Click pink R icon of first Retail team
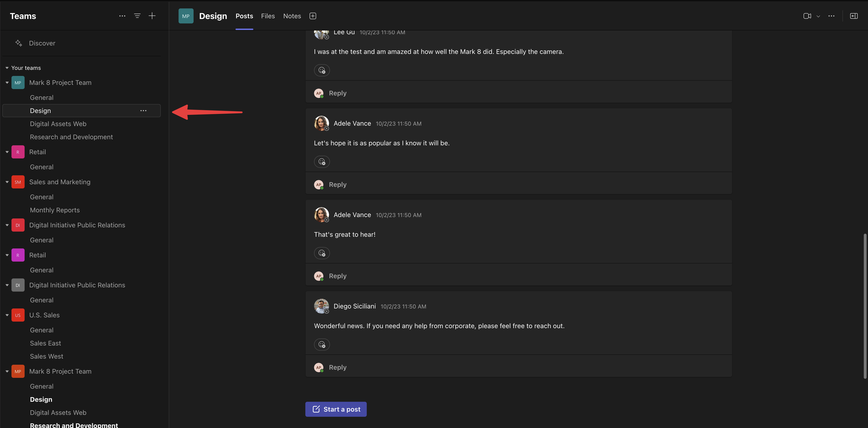 point(18,152)
